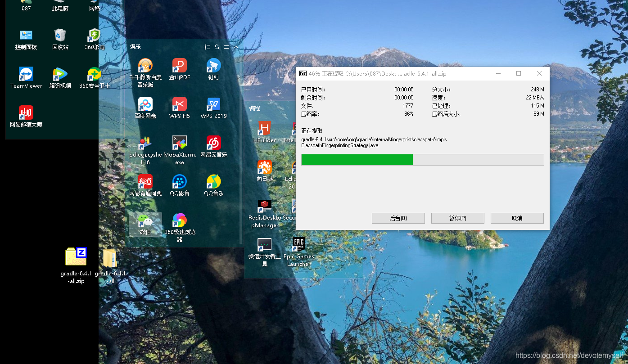This screenshot has height=364, width=628.
Task: Click the 文件 count 1777
Action: (408, 106)
